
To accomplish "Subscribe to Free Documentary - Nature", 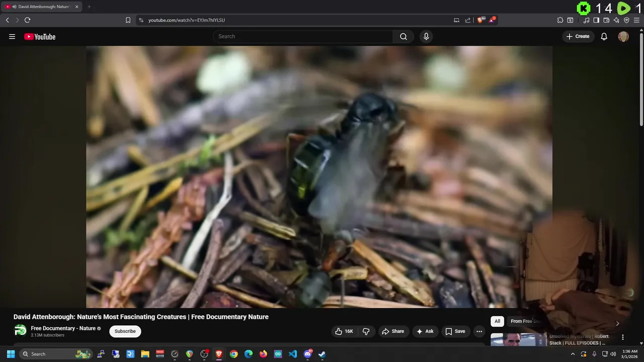I will [125, 331].
